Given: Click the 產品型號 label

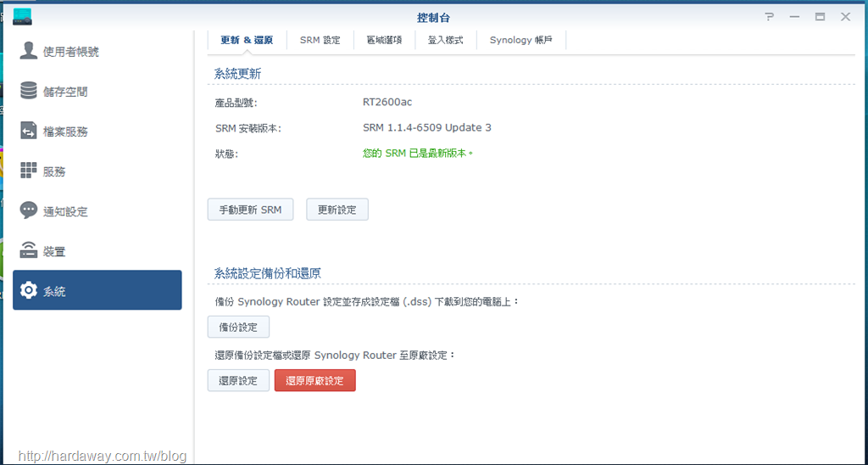Looking at the screenshot, I should (x=236, y=103).
